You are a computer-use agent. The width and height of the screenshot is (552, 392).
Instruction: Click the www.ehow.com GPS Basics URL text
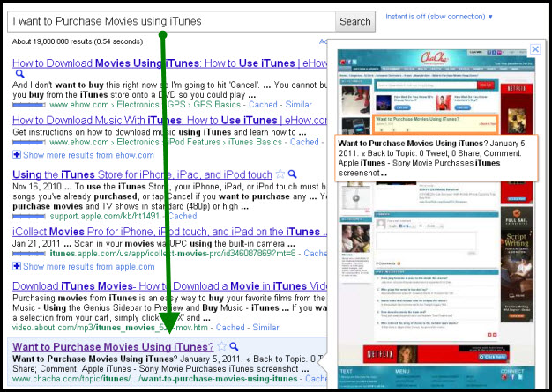[145, 105]
